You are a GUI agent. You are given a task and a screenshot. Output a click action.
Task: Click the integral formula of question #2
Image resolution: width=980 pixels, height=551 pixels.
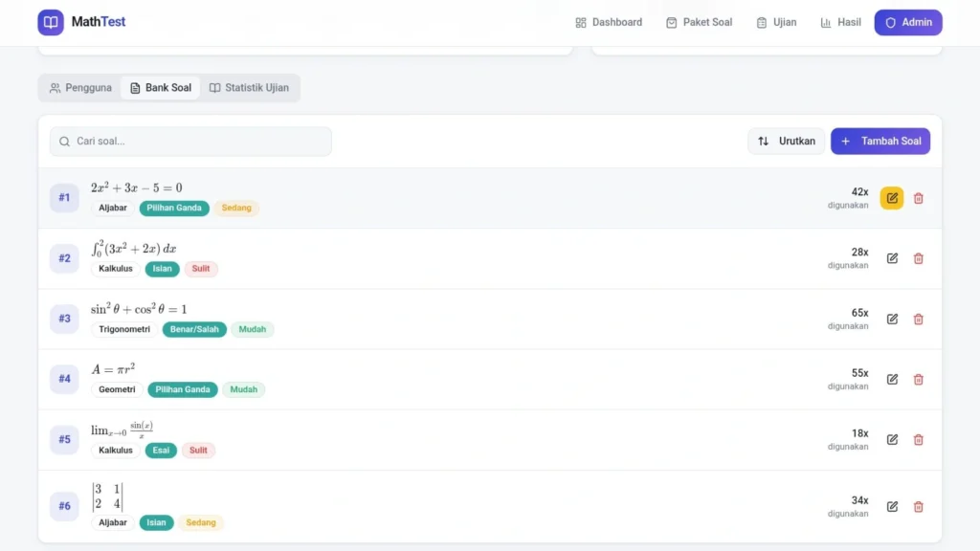click(134, 248)
